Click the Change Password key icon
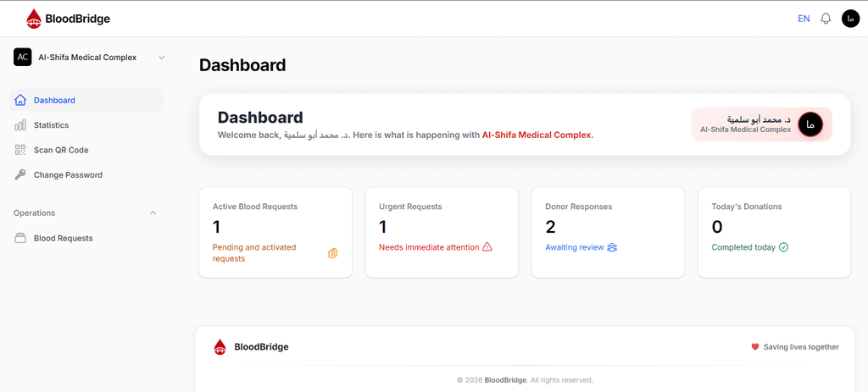The height and width of the screenshot is (392, 868). [20, 174]
